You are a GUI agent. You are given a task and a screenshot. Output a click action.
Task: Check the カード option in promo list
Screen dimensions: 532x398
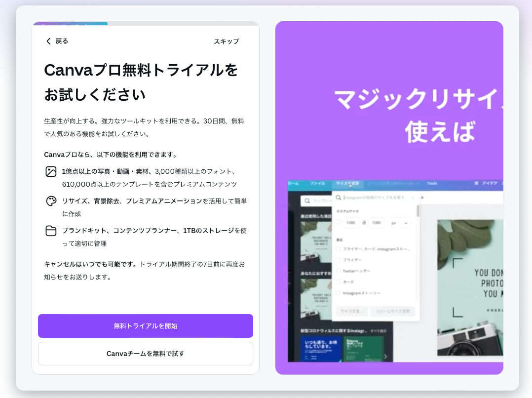[x=338, y=282]
